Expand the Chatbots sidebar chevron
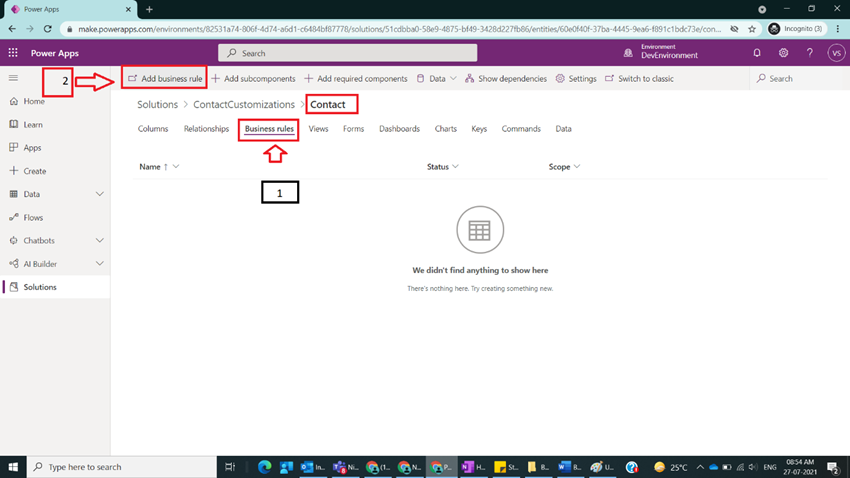Screen dimensions: 850x478 100,241
